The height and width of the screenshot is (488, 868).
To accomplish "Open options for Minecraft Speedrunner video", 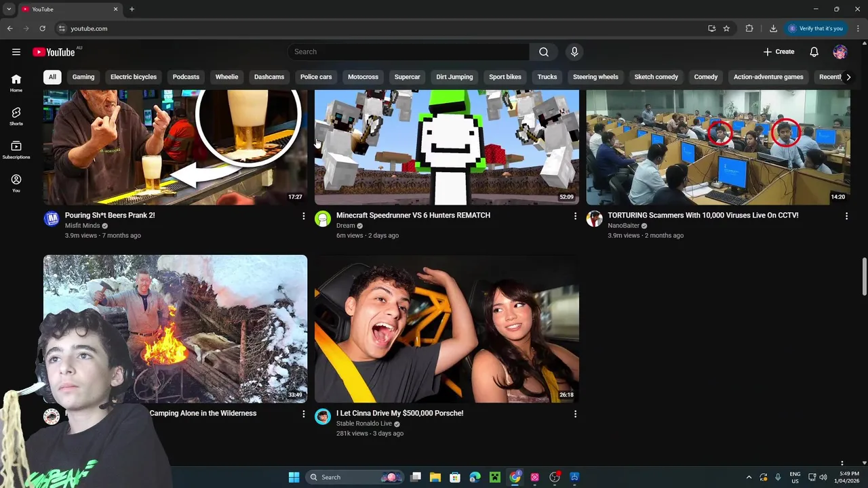I will [575, 216].
